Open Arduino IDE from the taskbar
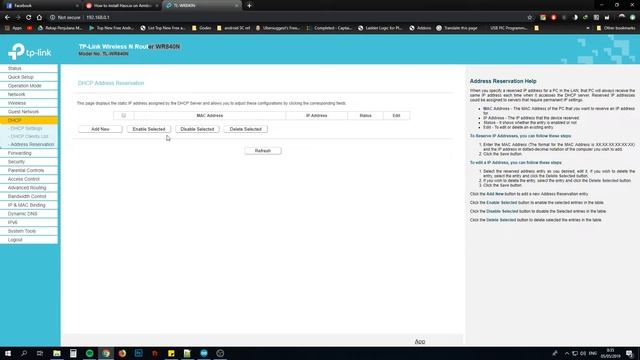The image size is (640, 360). pyautogui.click(x=204, y=353)
